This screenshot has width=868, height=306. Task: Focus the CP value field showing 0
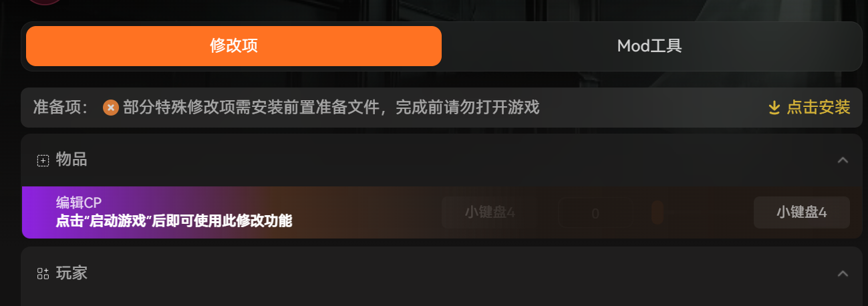pos(595,213)
